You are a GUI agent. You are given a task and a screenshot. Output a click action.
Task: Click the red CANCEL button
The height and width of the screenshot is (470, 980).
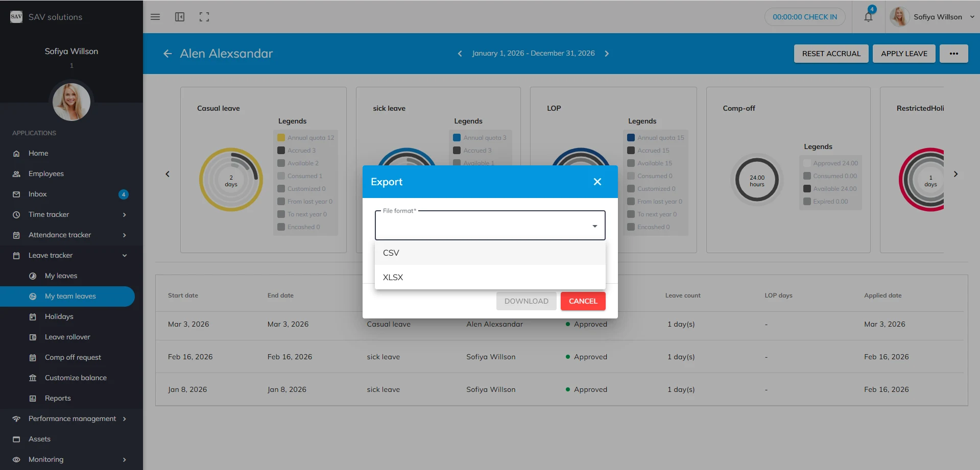[x=583, y=301]
